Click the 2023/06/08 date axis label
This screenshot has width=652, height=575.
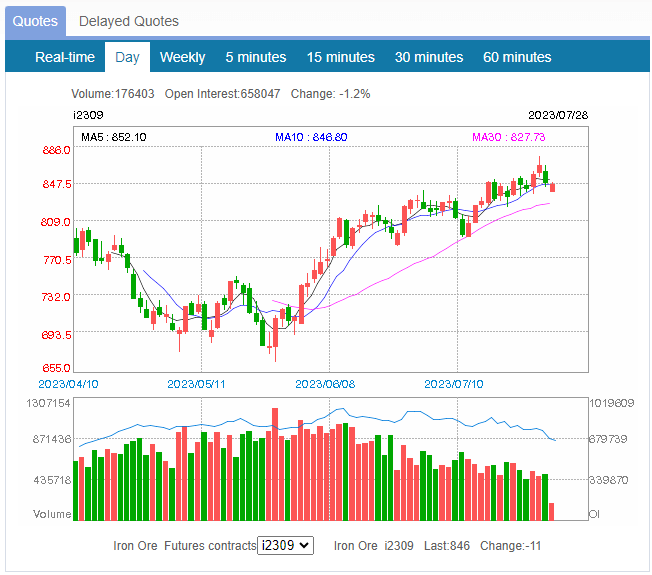point(326,383)
